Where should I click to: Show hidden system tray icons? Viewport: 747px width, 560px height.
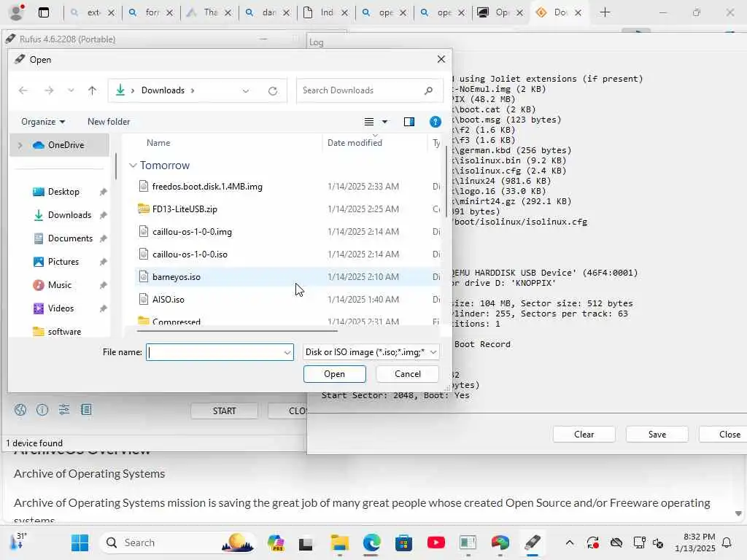(569, 542)
